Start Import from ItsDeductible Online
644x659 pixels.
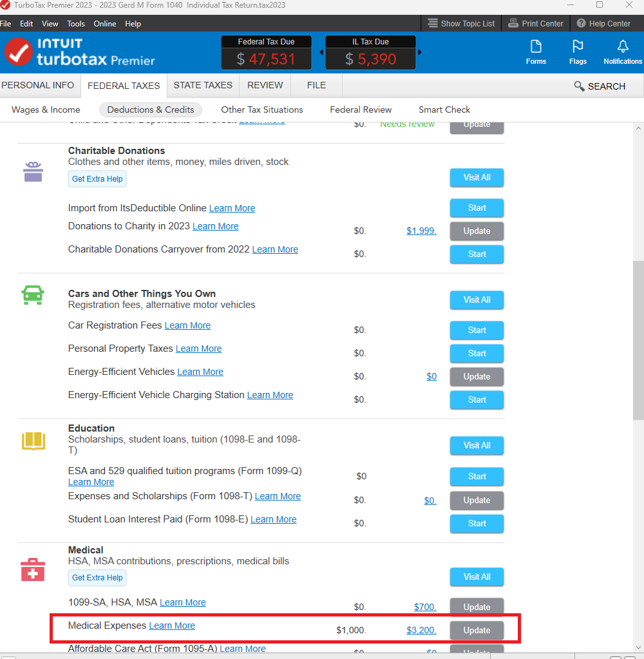[x=477, y=207]
